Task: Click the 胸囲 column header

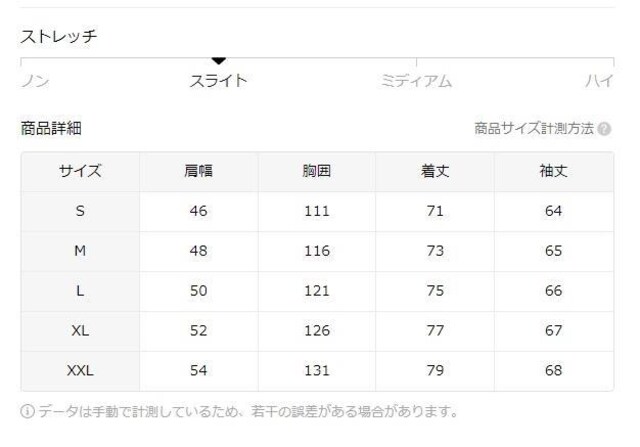Action: (x=317, y=171)
